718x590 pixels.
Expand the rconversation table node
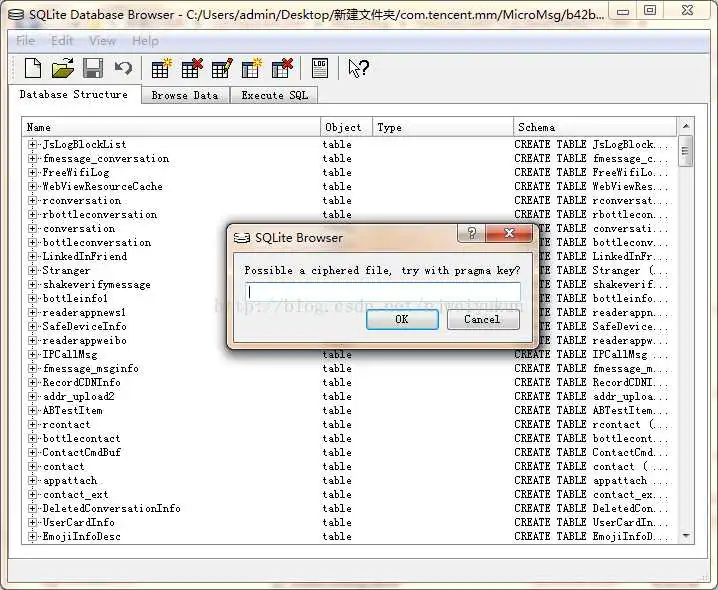tap(32, 201)
